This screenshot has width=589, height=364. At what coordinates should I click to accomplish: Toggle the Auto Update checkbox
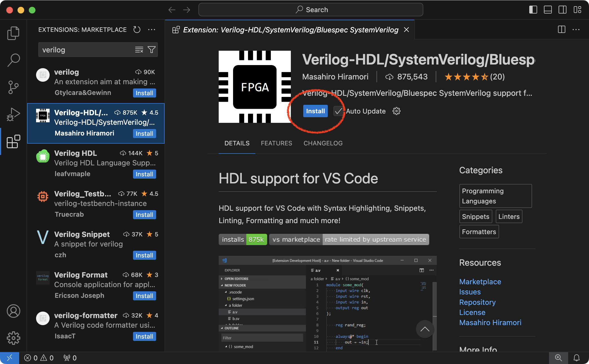(338, 111)
